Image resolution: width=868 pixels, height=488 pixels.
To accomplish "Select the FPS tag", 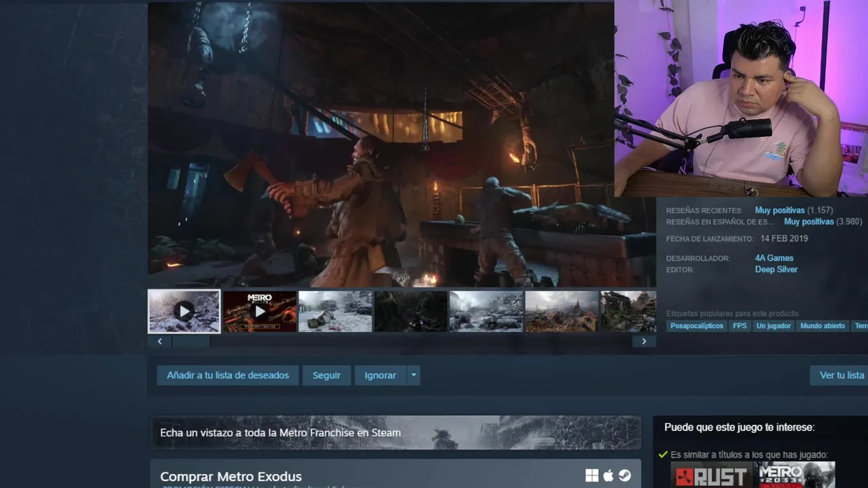I will click(x=739, y=326).
